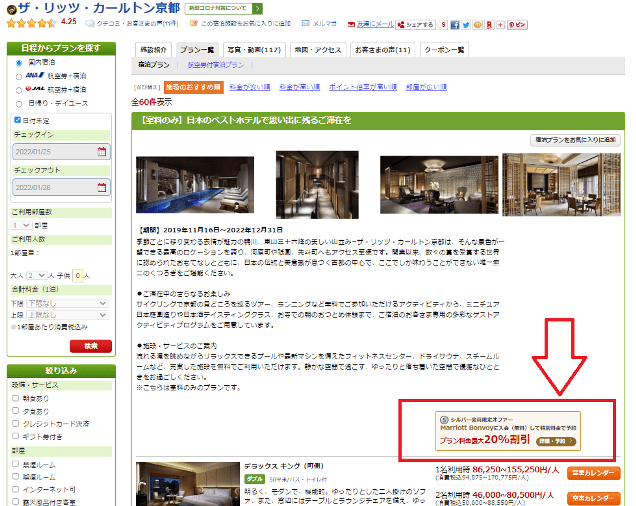
Task: Check the 喫煙ルーム filter
Action: point(15,476)
